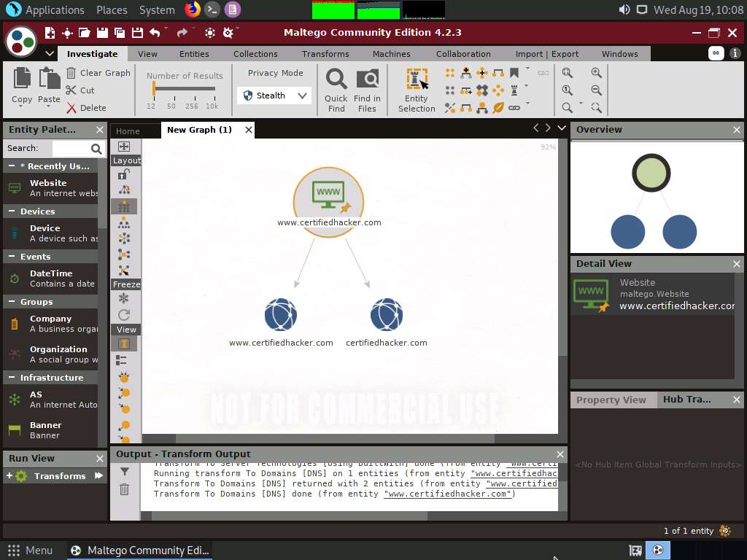Open the Places menu in top panel

click(112, 10)
